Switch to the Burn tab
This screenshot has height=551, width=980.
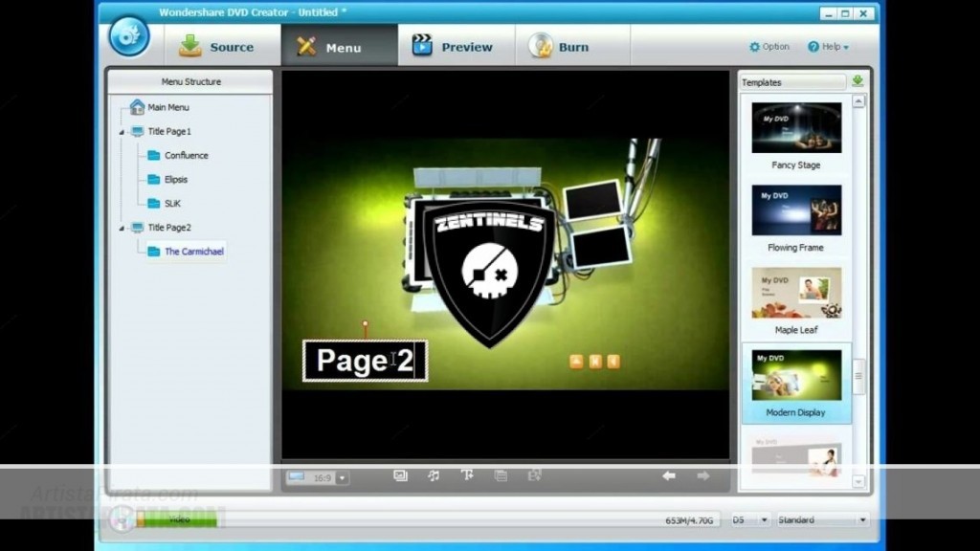(x=572, y=47)
